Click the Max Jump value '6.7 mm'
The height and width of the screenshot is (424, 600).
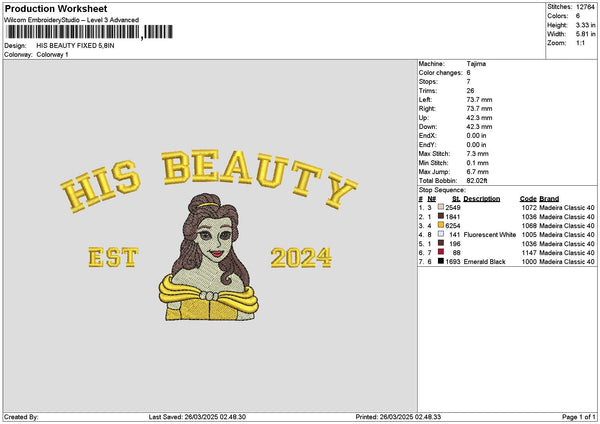pos(478,172)
